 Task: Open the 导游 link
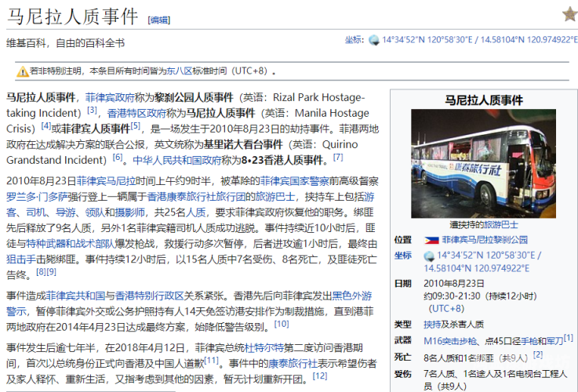[65, 212]
